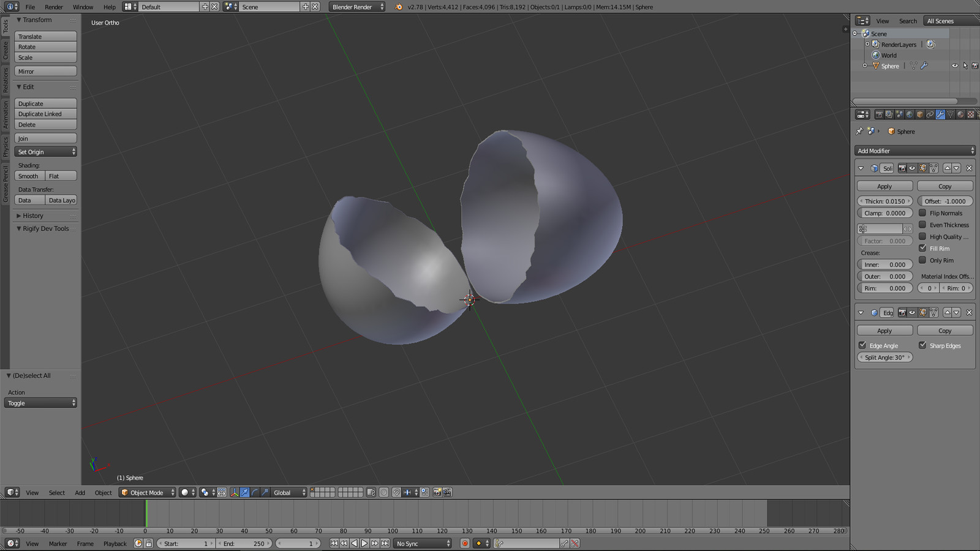Viewport: 980px width, 551px height.
Task: Uncheck Edge Angle in the EdgeSplit modifier
Action: coord(862,345)
